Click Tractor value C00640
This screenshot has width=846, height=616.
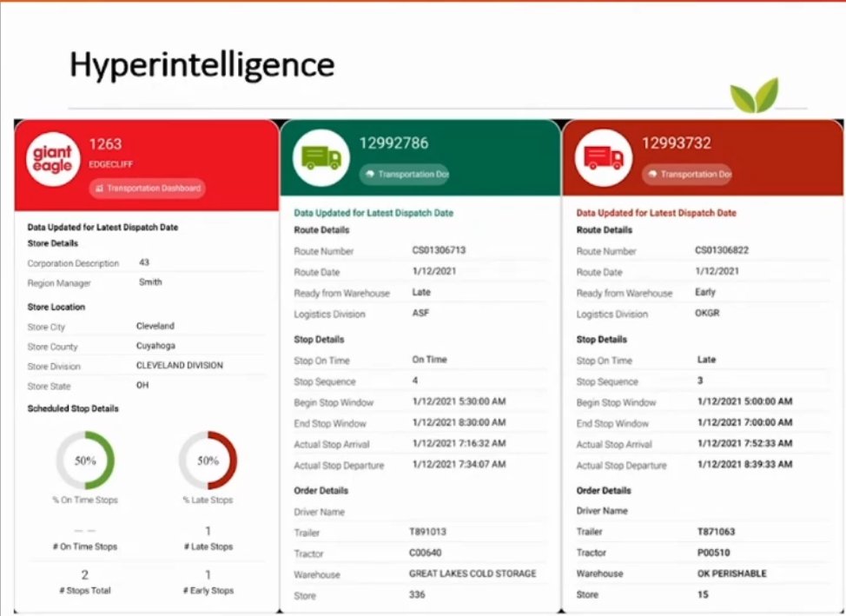coord(425,553)
